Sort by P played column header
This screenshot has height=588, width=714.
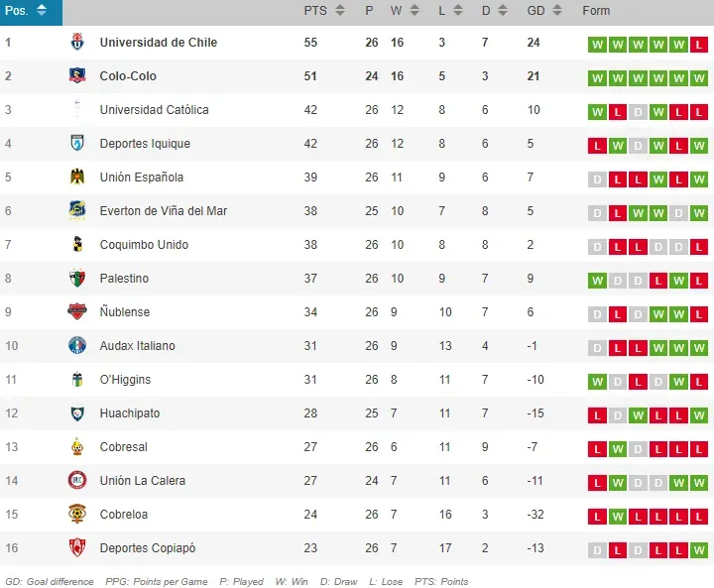375,11
